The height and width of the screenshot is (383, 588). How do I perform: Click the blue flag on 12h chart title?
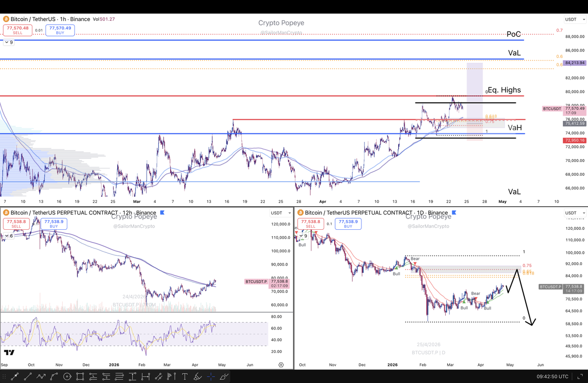[x=162, y=213]
